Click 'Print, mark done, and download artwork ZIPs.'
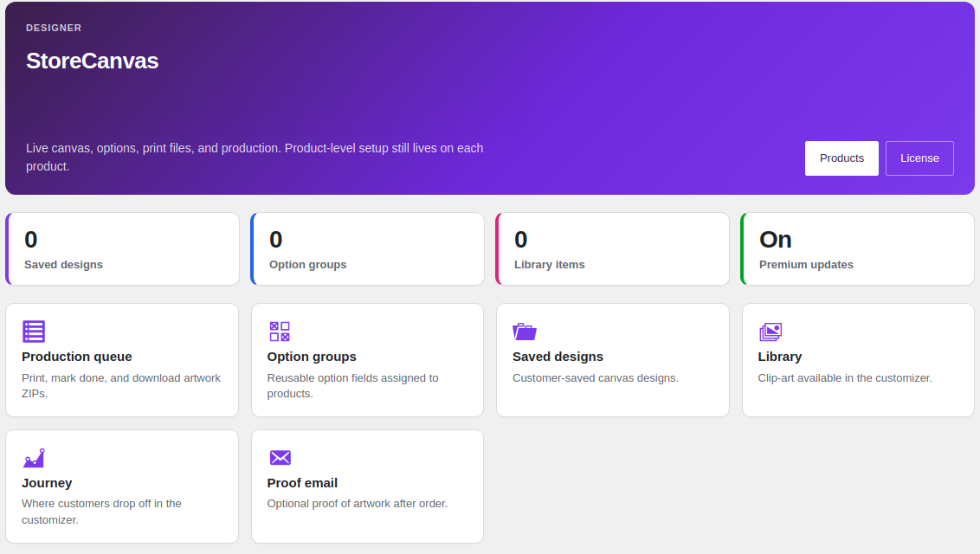Screen dimensions: 980x554 coord(121,386)
